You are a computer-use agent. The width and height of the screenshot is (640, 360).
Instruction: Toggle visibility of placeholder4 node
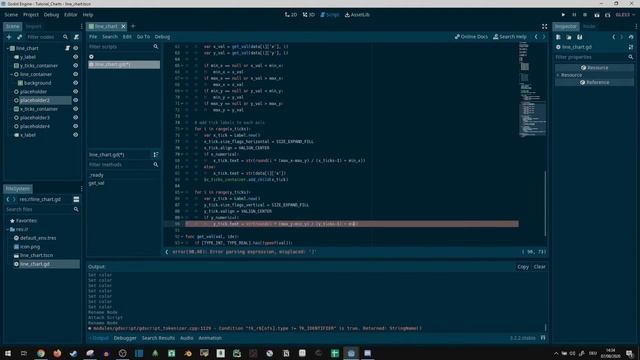(76, 127)
